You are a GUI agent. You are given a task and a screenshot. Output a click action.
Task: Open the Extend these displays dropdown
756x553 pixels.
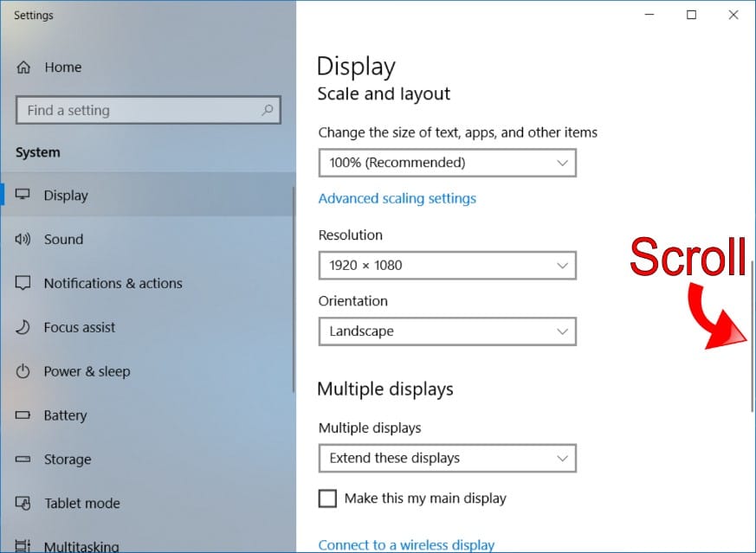[447, 459]
